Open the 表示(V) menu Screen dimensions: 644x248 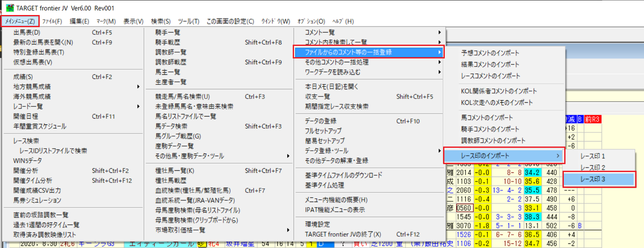click(133, 21)
